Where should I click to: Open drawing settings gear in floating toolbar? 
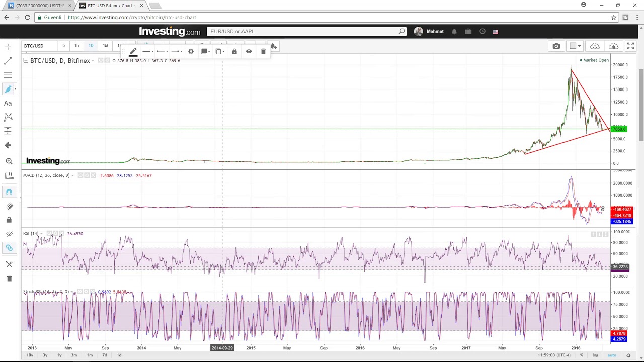point(191,51)
